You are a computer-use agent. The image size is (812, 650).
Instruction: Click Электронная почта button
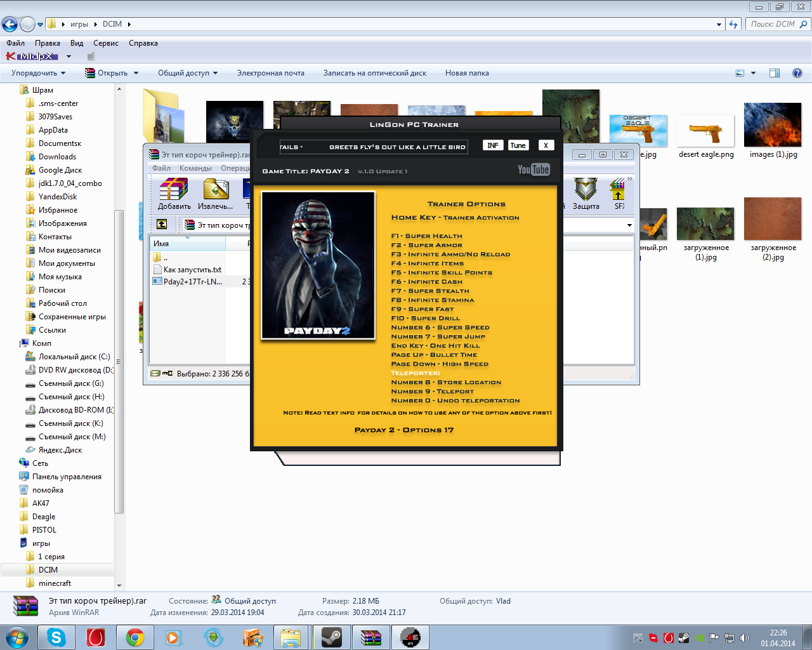pos(271,73)
